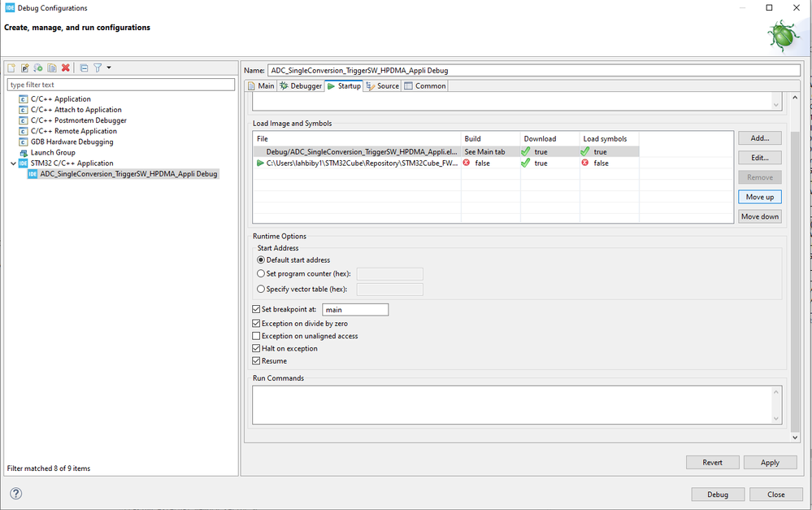The image size is (812, 510).
Task: Select C/C++ Application configuration type
Action: [60, 99]
